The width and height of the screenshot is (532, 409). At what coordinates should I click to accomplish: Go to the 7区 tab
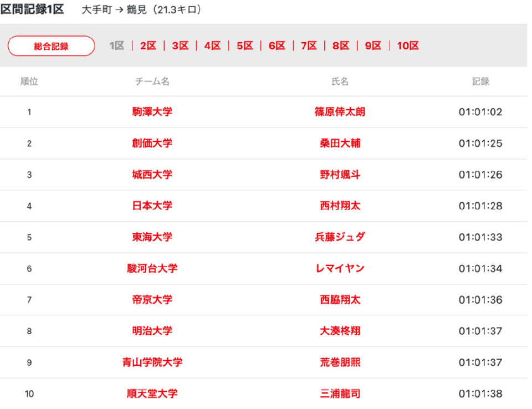309,46
